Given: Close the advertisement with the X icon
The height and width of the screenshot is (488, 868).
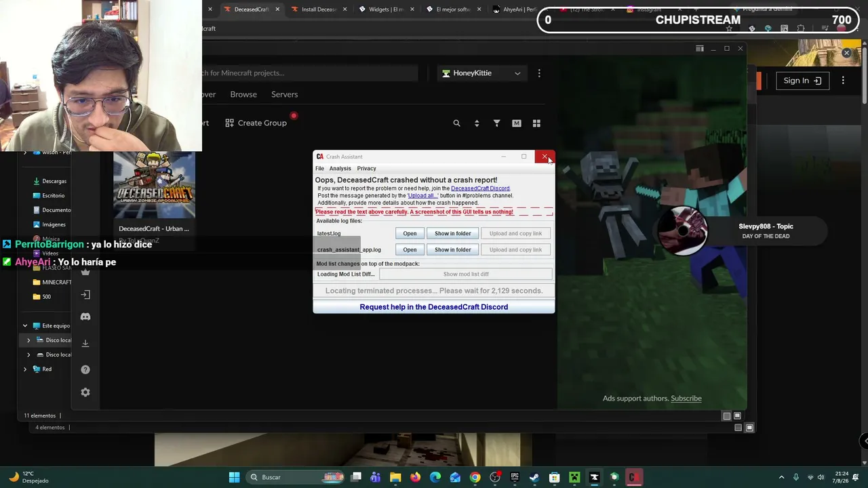Looking at the screenshot, I should pos(846,53).
